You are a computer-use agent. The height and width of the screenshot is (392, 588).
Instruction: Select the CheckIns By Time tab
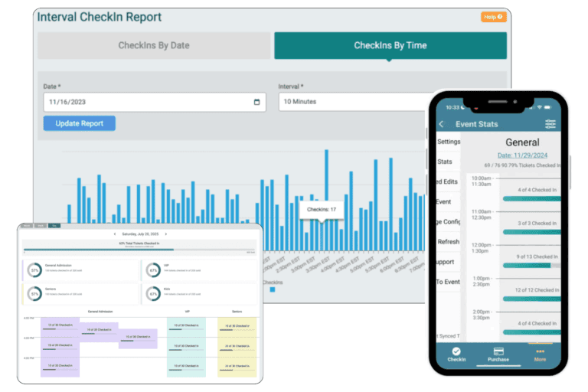390,46
